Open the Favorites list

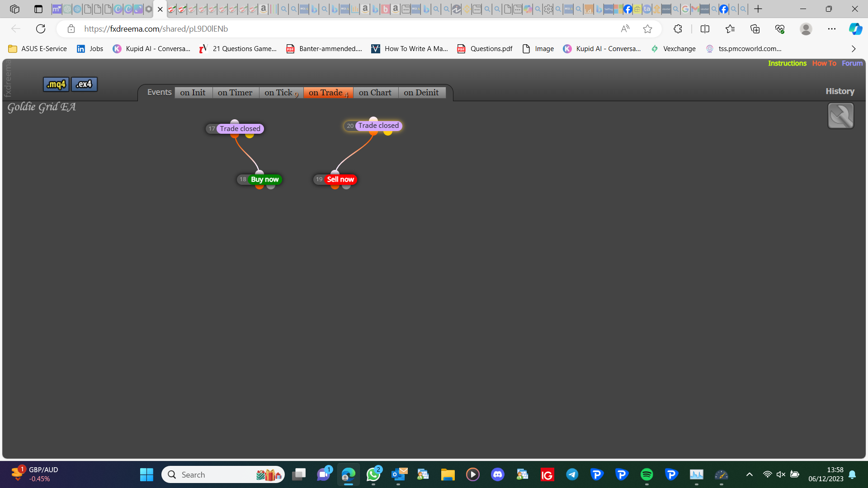(x=730, y=29)
